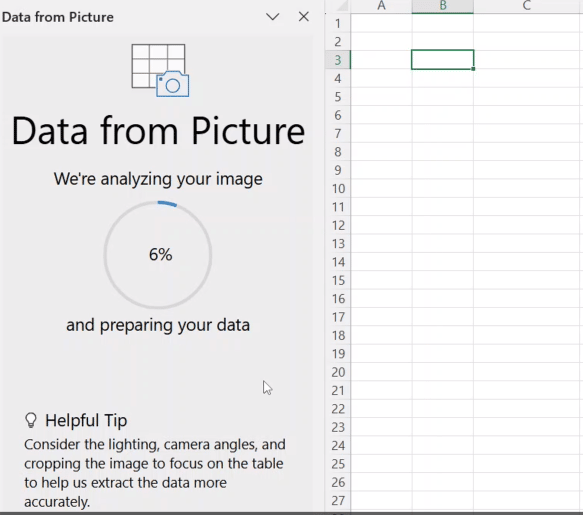The height and width of the screenshot is (515, 583).
Task: Select row 9 header
Action: (338, 170)
